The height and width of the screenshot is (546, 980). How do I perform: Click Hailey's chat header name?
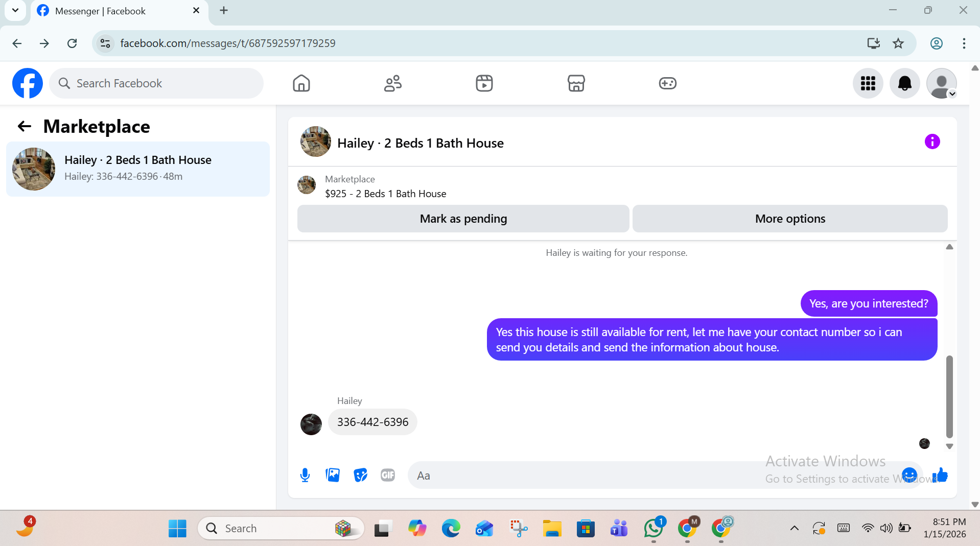[x=420, y=143]
